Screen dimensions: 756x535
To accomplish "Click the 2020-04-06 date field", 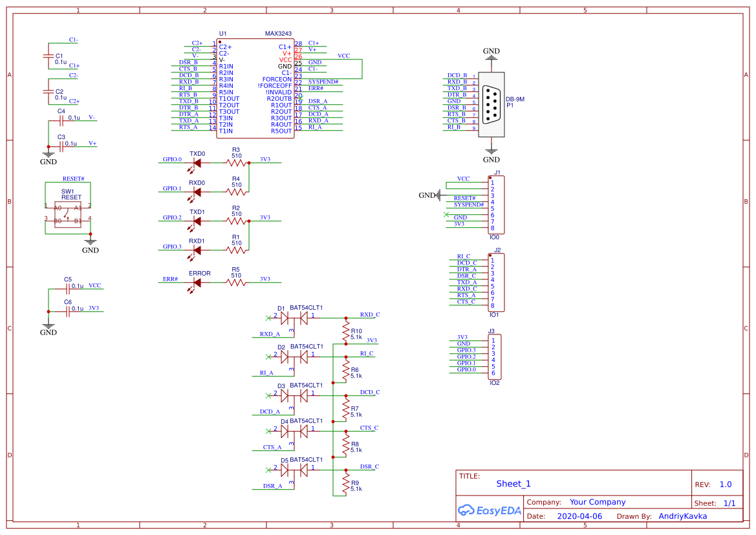I will [x=579, y=516].
